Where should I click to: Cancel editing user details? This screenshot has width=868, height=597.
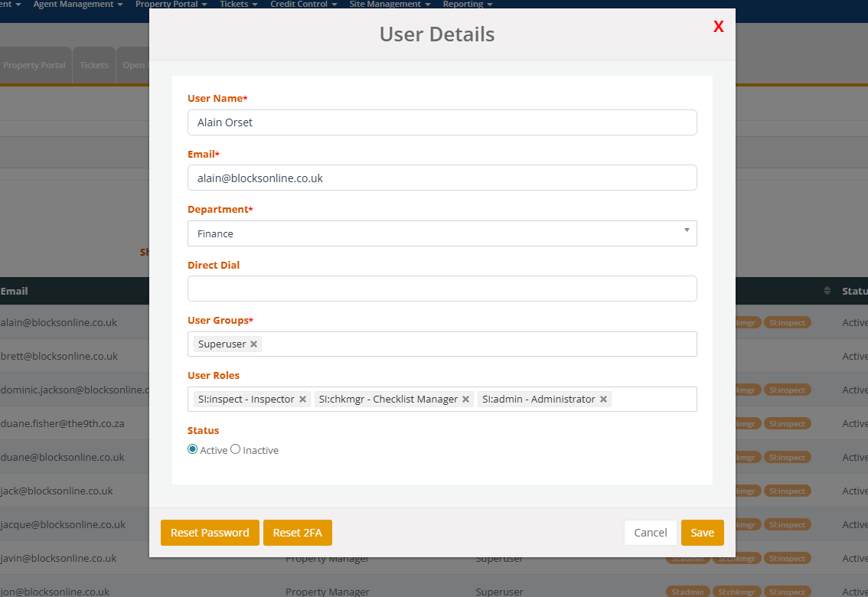point(650,533)
